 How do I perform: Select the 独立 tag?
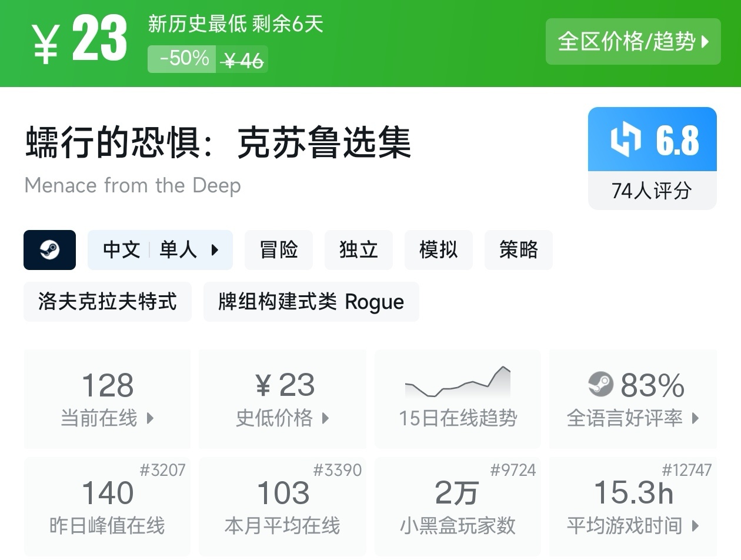(359, 250)
